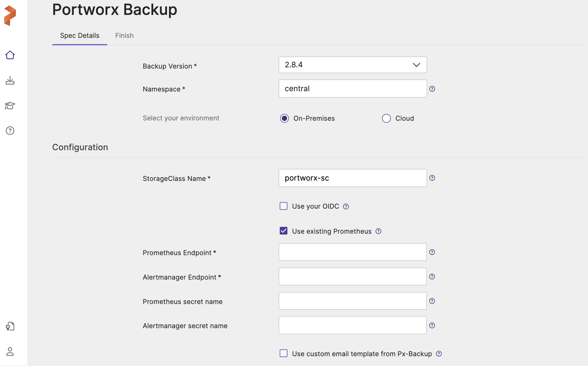Enable the Use your OIDC checkbox

[284, 206]
